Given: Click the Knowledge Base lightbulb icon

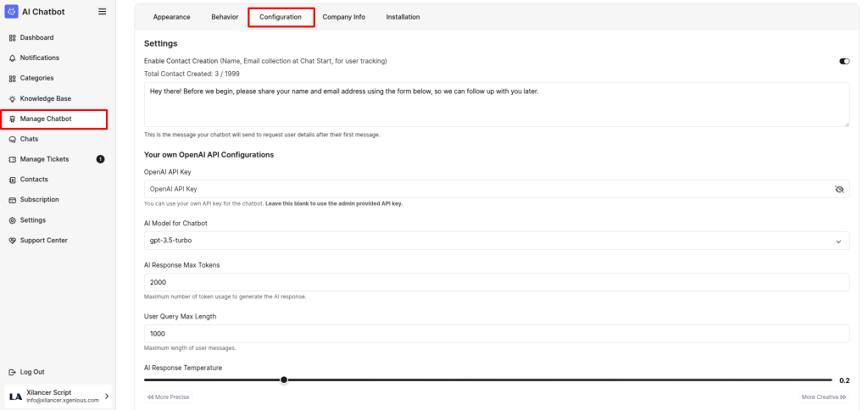Looking at the screenshot, I should pyautogui.click(x=12, y=99).
